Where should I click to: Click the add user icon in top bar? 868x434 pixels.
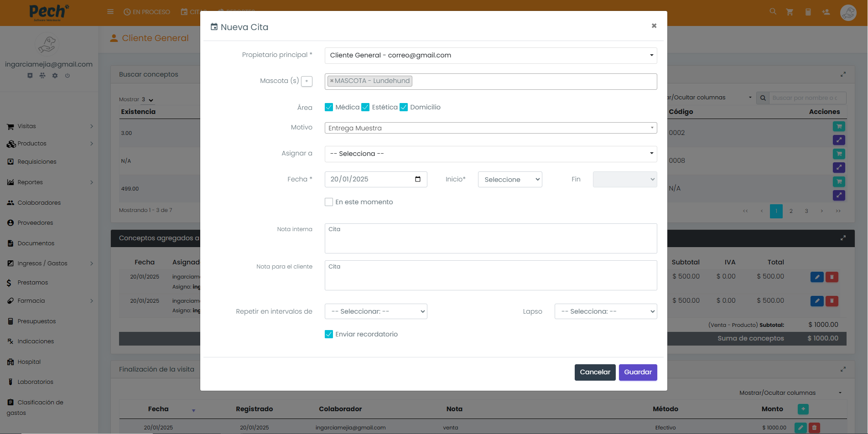[x=826, y=12]
